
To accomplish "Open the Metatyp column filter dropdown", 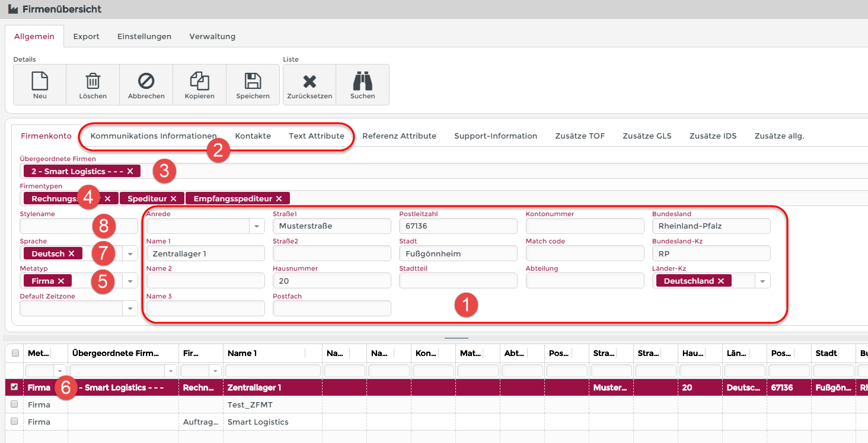I will 59,371.
